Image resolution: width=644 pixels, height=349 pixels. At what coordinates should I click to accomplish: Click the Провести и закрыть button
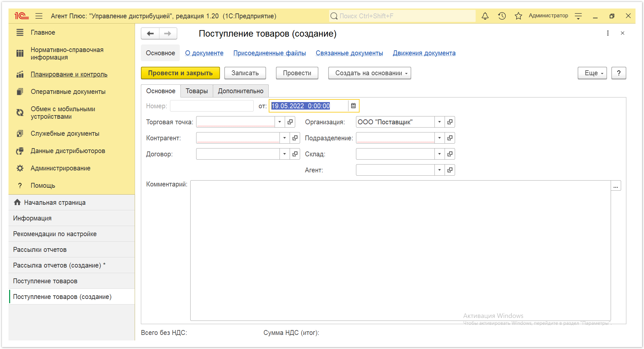point(180,73)
